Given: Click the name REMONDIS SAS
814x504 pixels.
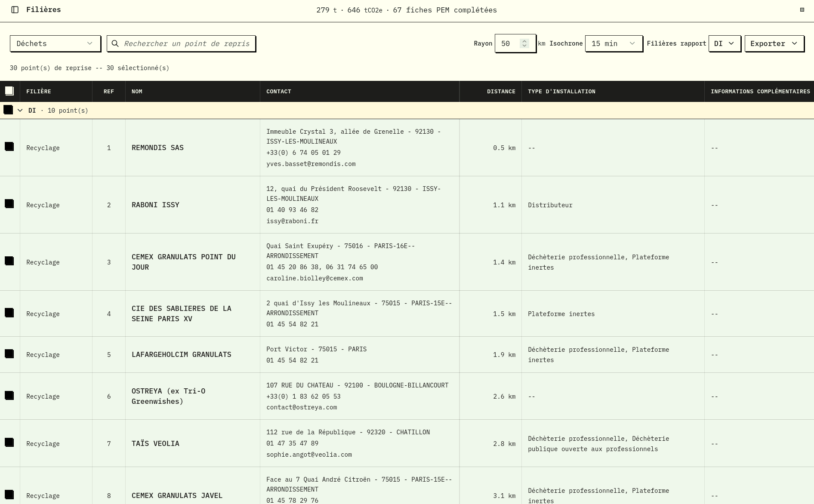Looking at the screenshot, I should (x=157, y=148).
